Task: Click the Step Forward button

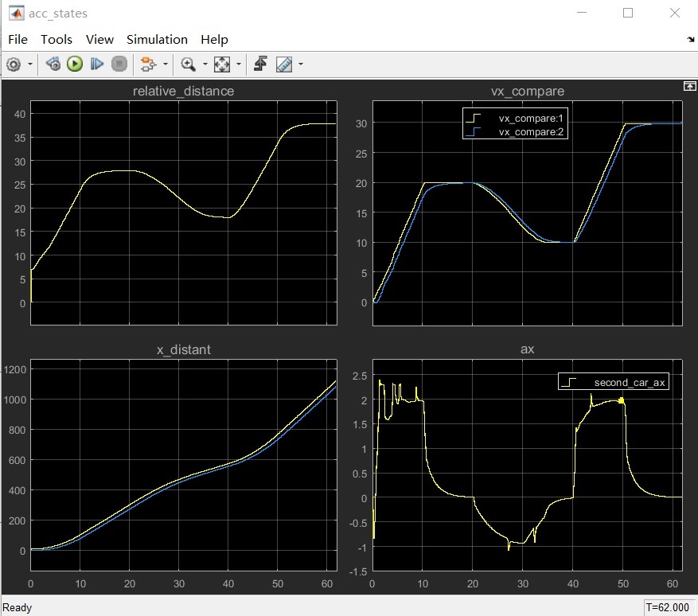Action: 97,64
